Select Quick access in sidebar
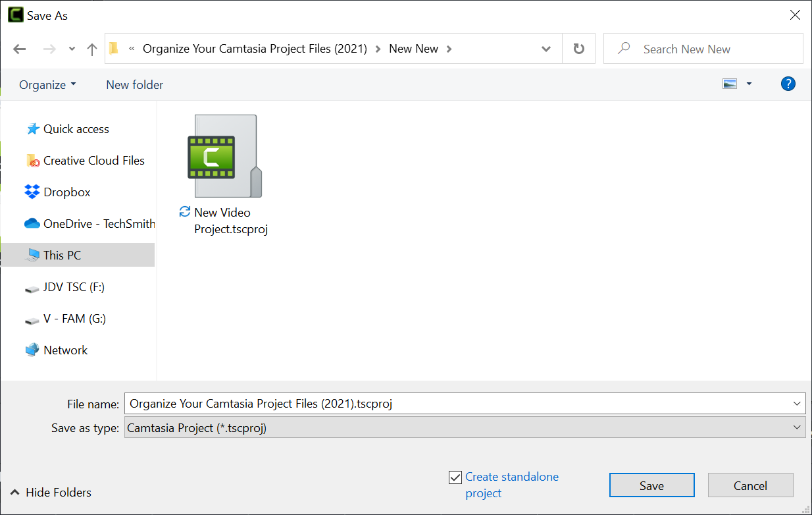This screenshot has height=515, width=812. pos(77,129)
